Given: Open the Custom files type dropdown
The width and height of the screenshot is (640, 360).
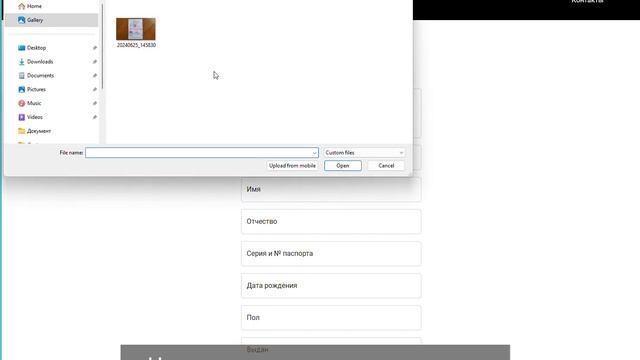Looking at the screenshot, I should click(364, 153).
